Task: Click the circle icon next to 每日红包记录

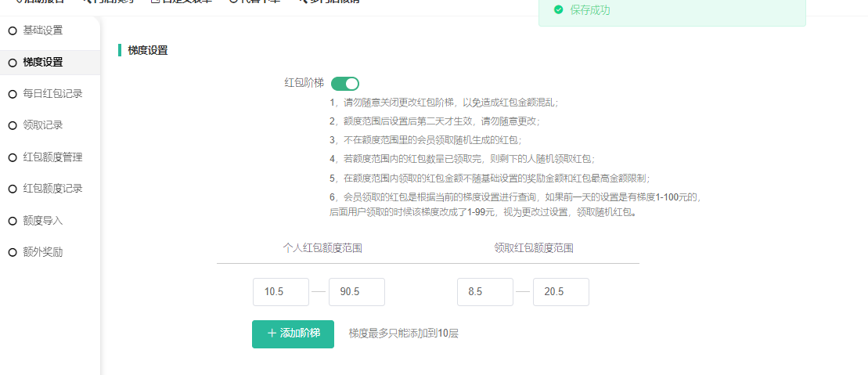Action: (x=13, y=94)
